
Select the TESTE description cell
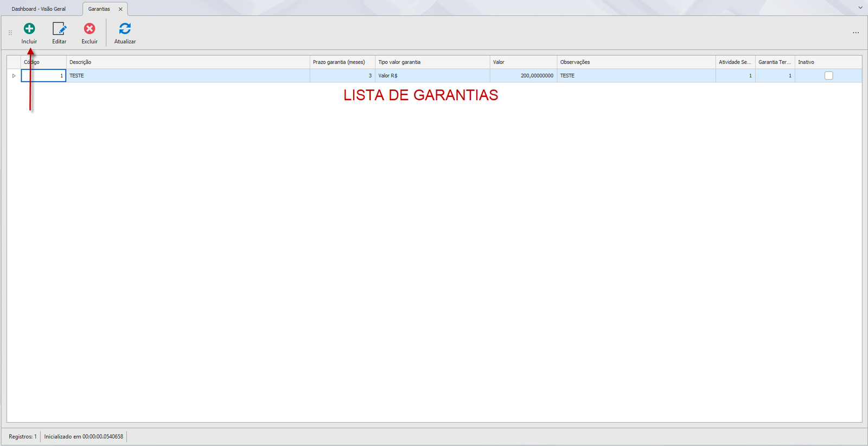[x=188, y=76]
